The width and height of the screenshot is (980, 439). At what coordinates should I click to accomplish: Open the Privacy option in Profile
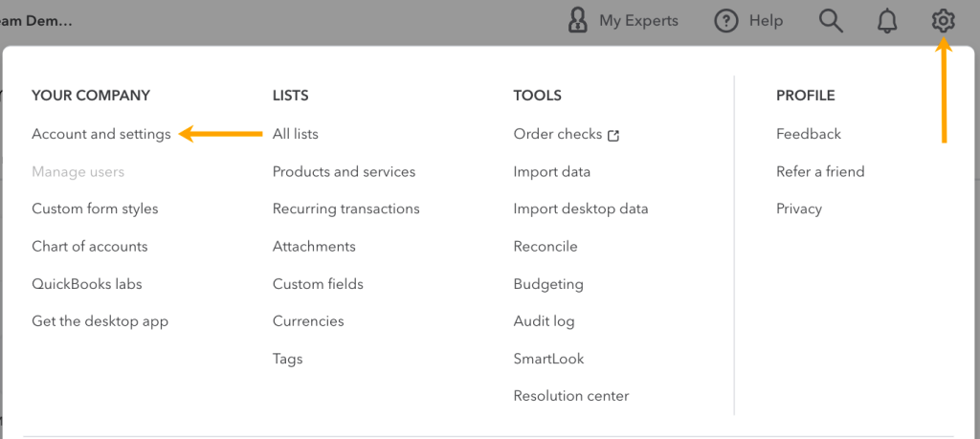798,209
